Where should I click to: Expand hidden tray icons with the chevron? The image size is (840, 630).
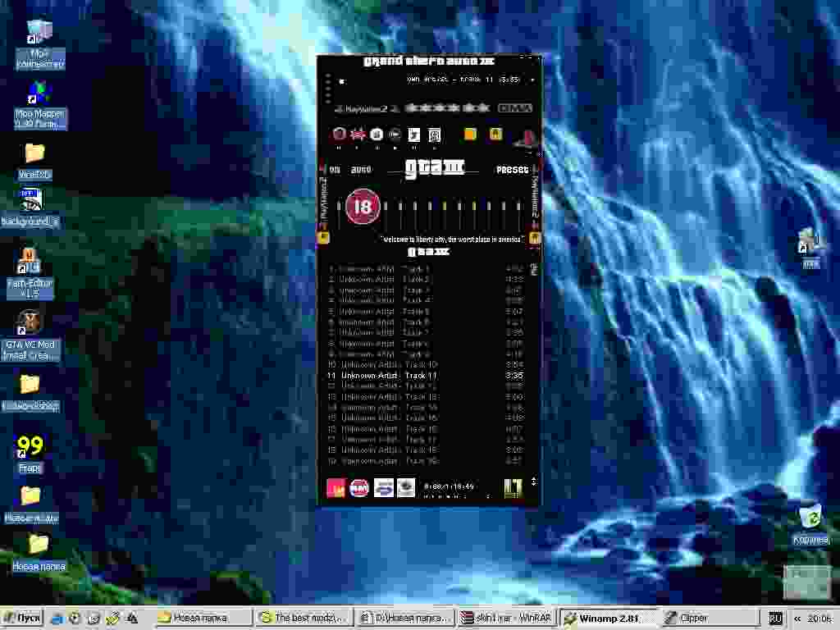[x=797, y=619]
